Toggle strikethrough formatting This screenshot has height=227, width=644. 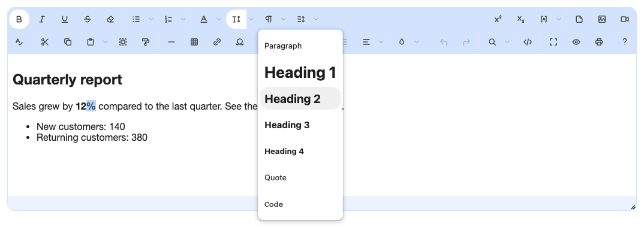pyautogui.click(x=88, y=19)
